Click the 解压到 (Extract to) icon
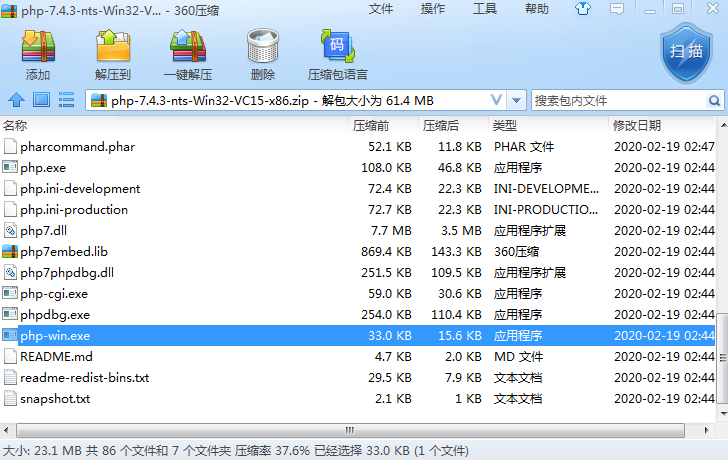Image resolution: width=728 pixels, height=460 pixels. tap(113, 45)
